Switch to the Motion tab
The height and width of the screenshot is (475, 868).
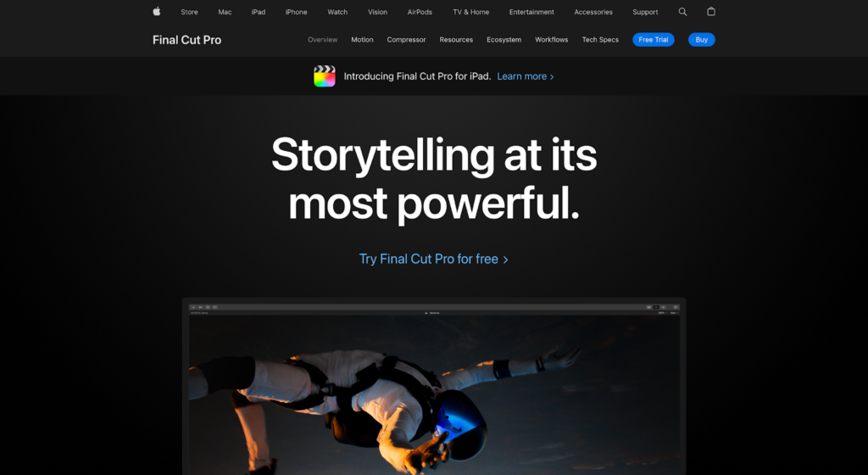(x=362, y=40)
